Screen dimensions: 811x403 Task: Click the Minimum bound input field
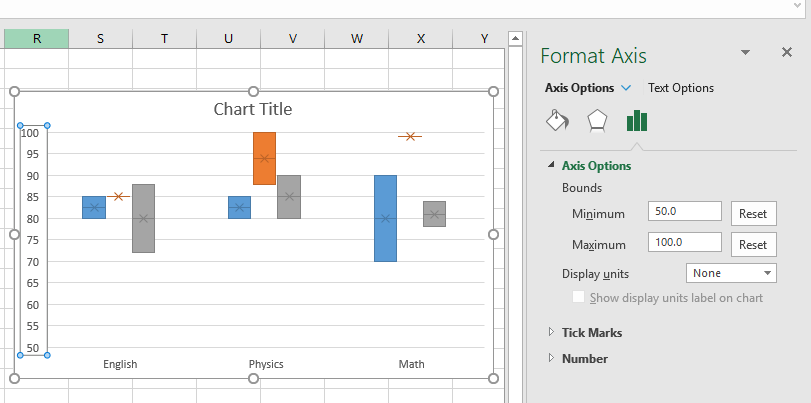(684, 211)
